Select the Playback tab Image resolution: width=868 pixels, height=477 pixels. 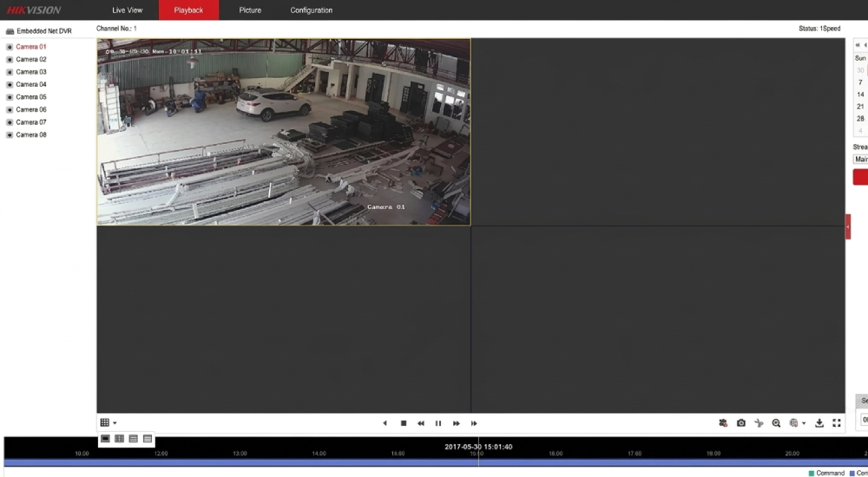click(x=188, y=10)
